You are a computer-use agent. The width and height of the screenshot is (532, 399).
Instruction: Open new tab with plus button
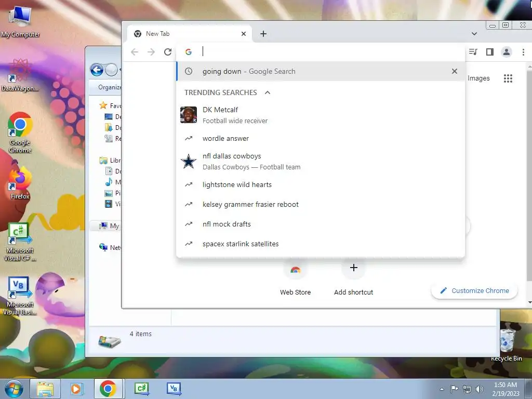tap(263, 34)
